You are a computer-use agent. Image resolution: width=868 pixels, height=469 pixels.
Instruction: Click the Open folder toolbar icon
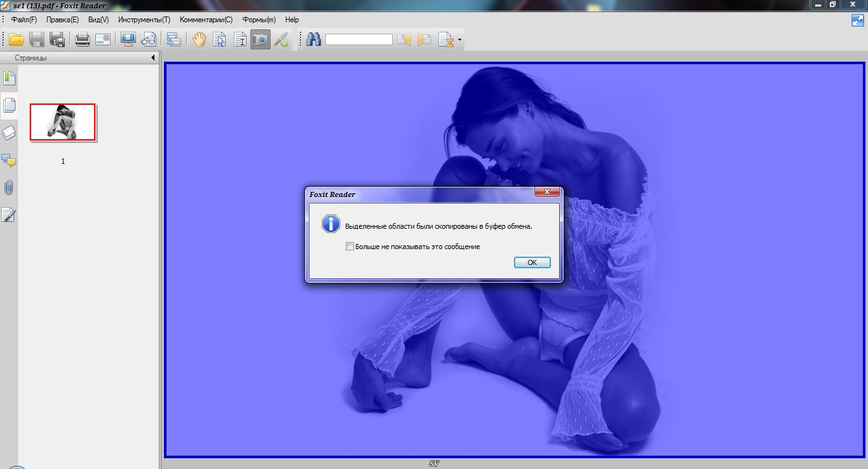(16, 39)
